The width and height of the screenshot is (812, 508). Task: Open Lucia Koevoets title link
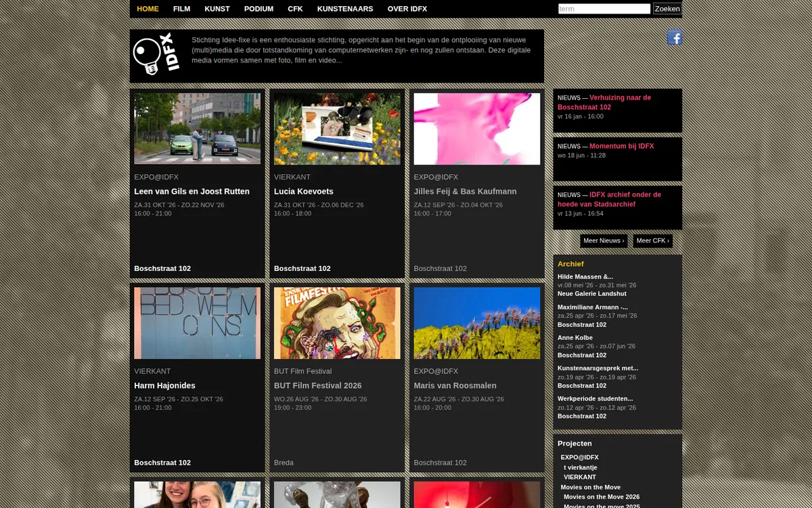[x=304, y=192]
